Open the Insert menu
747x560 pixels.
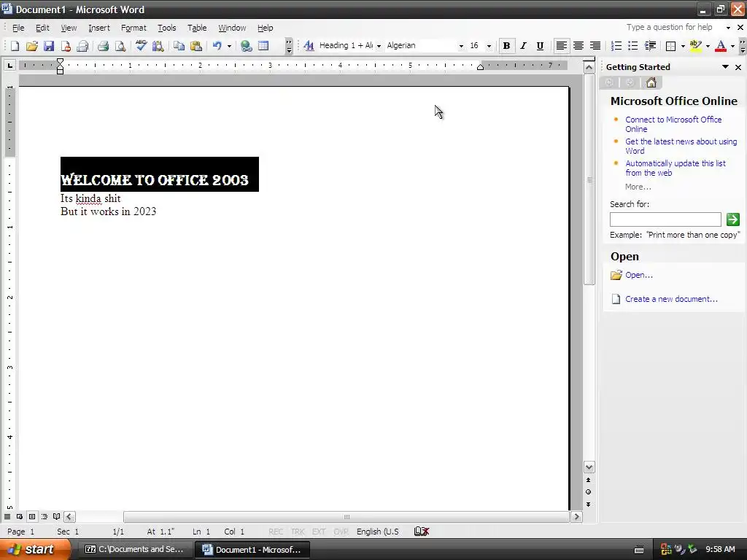[99, 28]
